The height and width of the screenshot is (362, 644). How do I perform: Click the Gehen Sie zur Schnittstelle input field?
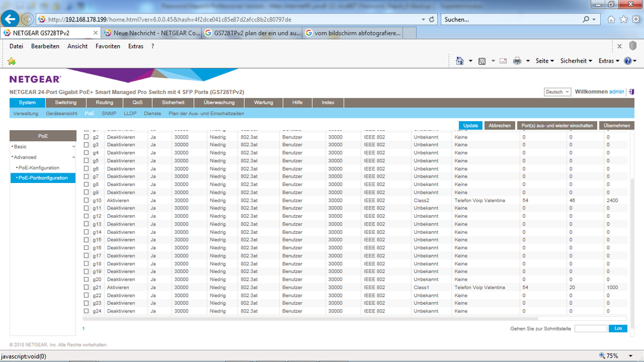[x=590, y=329]
